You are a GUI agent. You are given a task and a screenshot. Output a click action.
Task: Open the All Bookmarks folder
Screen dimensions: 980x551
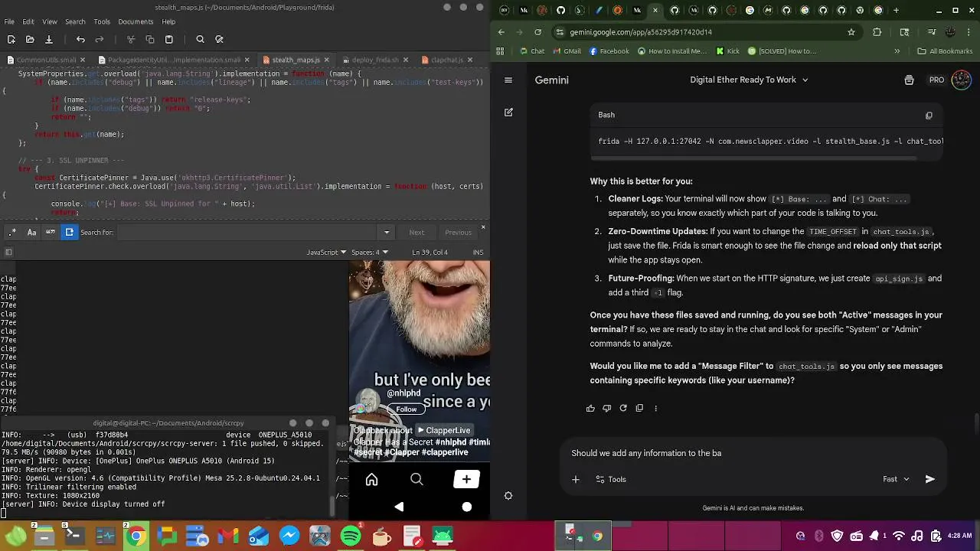tap(945, 51)
